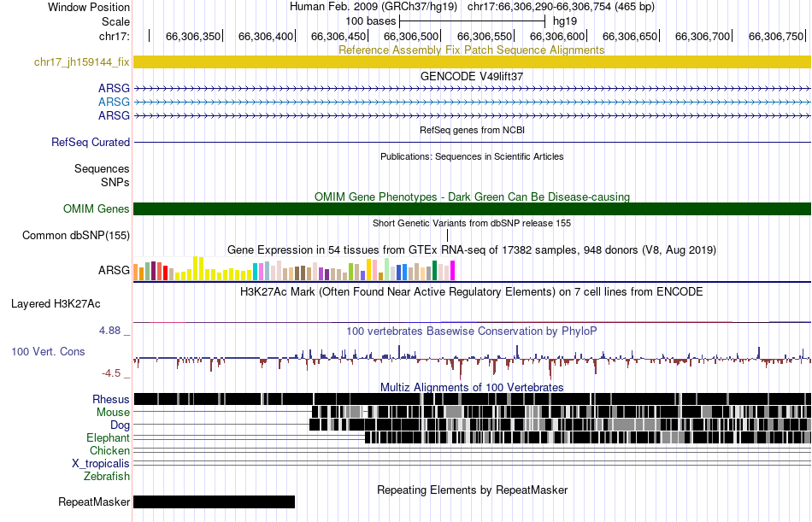
Task: Click the SNPs track label
Action: (115, 182)
